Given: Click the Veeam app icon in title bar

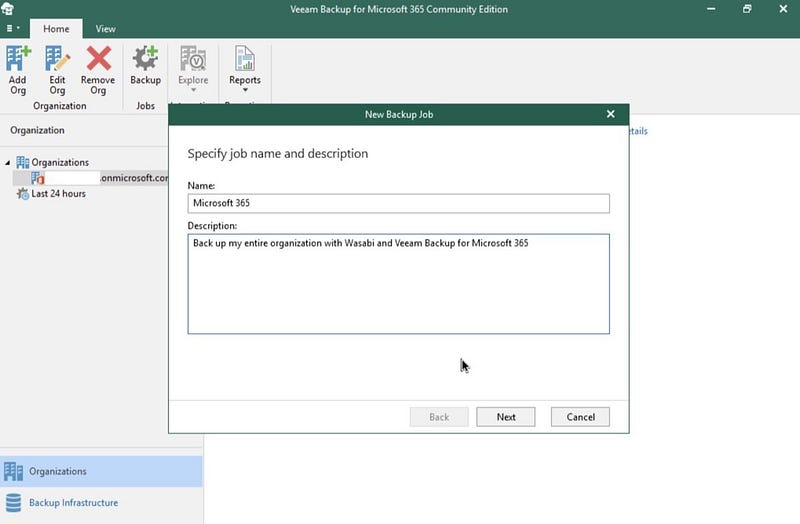Looking at the screenshot, I should [x=7, y=9].
